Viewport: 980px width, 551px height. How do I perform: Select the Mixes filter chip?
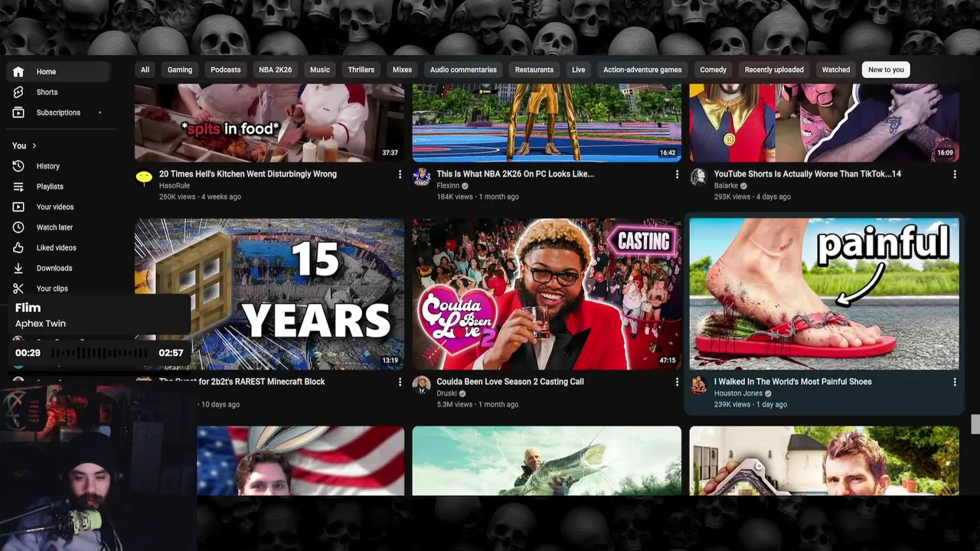tap(402, 70)
